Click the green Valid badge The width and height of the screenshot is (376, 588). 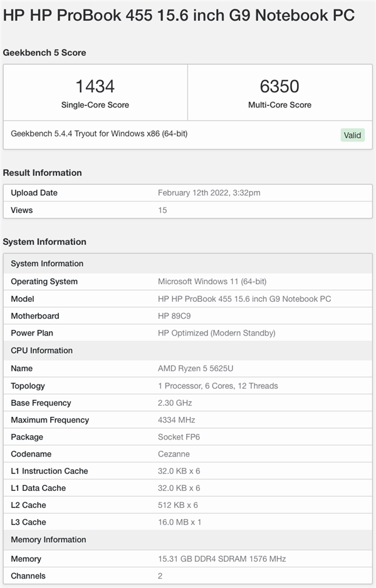coord(353,135)
